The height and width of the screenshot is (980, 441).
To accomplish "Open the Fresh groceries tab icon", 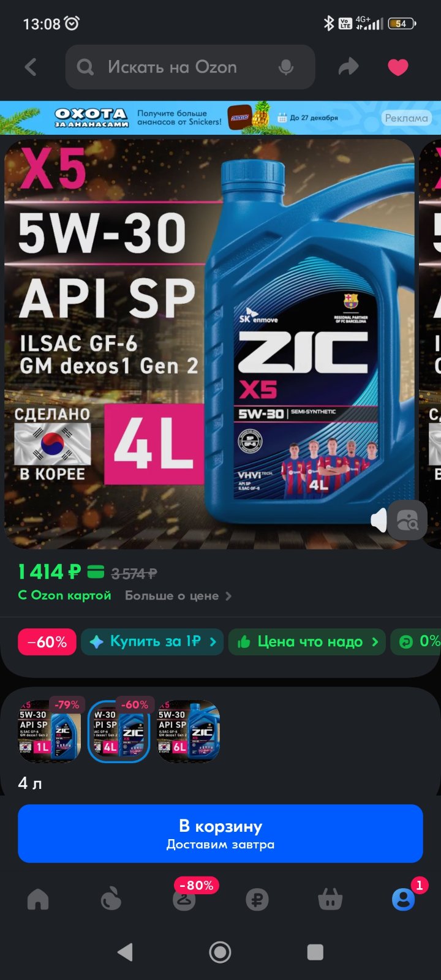I will click(111, 899).
